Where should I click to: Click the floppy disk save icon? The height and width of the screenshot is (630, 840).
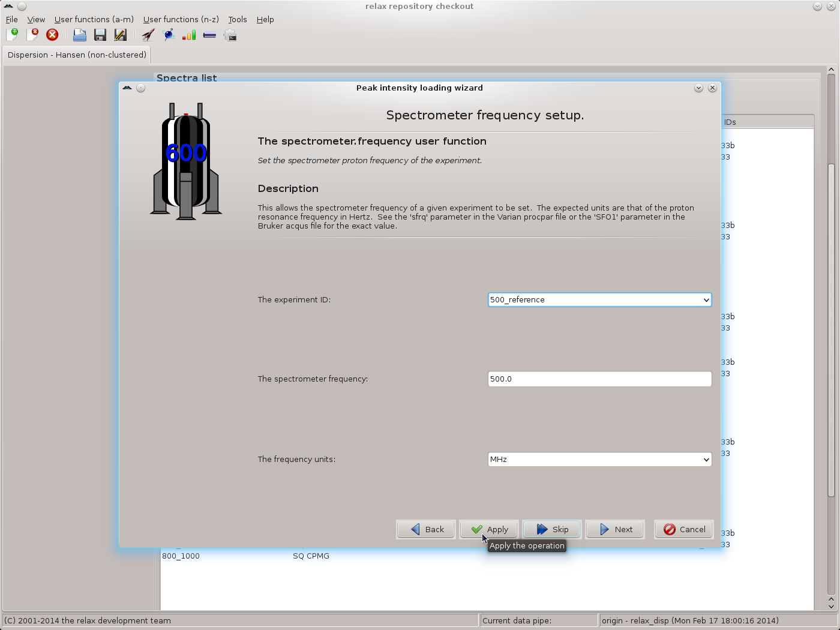tap(100, 35)
